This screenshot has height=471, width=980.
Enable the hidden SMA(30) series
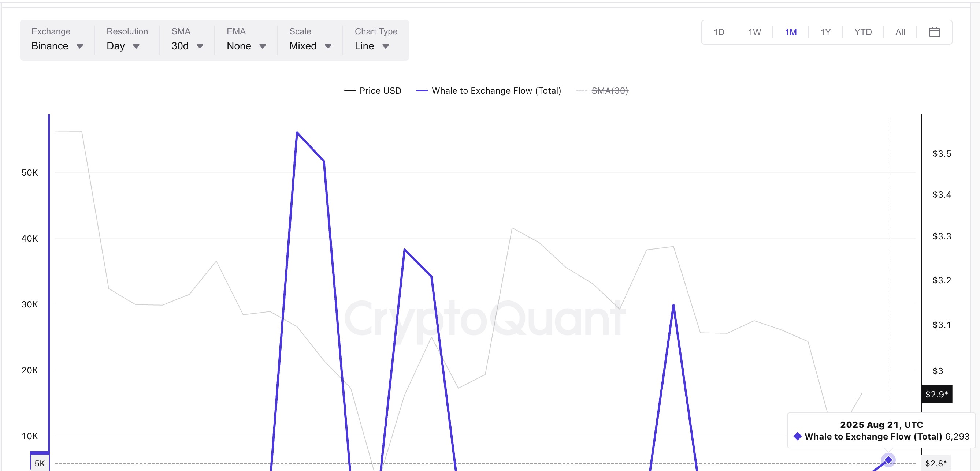602,91
